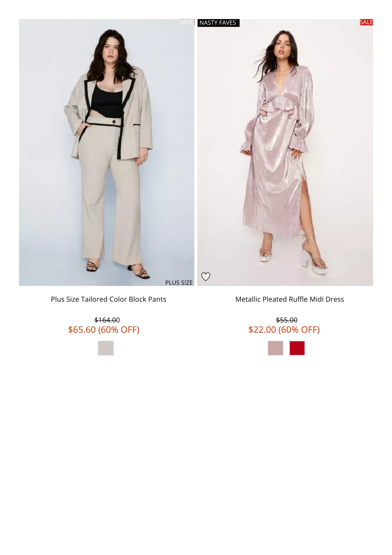392x555 pixels.
Task: Open Plus Size Tailored Color Block Pants title
Action: pyautogui.click(x=108, y=299)
